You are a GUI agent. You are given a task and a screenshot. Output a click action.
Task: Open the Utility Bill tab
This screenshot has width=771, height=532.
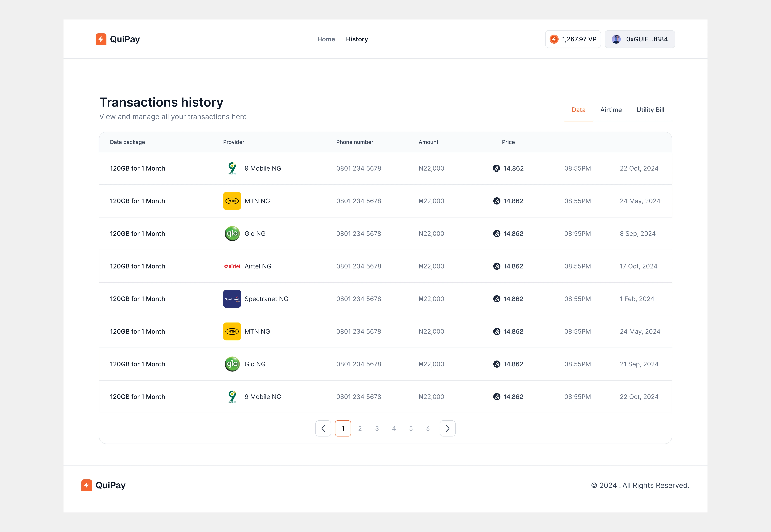point(650,110)
